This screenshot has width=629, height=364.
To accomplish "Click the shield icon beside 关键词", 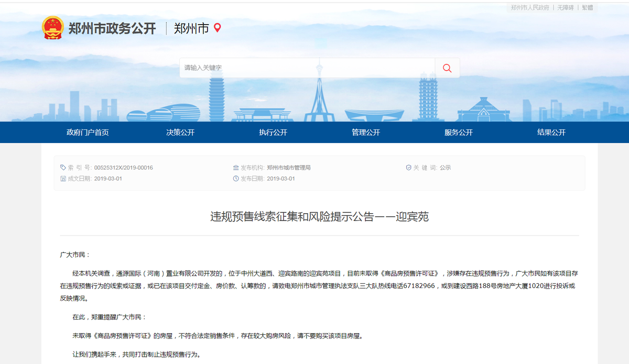I will [x=408, y=168].
